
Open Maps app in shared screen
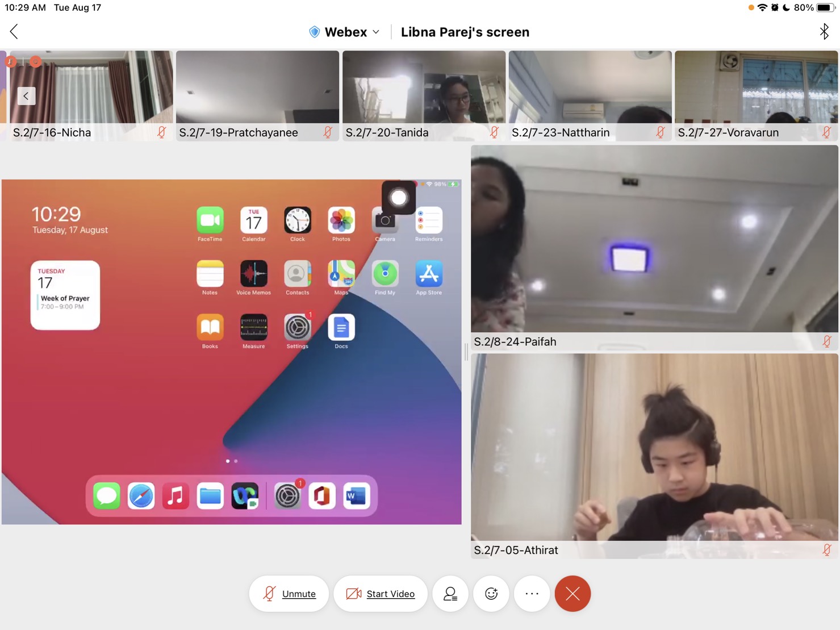point(341,274)
